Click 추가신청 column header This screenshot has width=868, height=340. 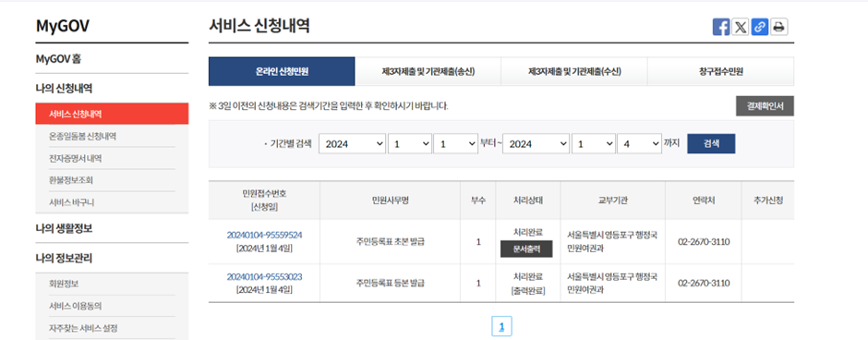[x=768, y=200]
